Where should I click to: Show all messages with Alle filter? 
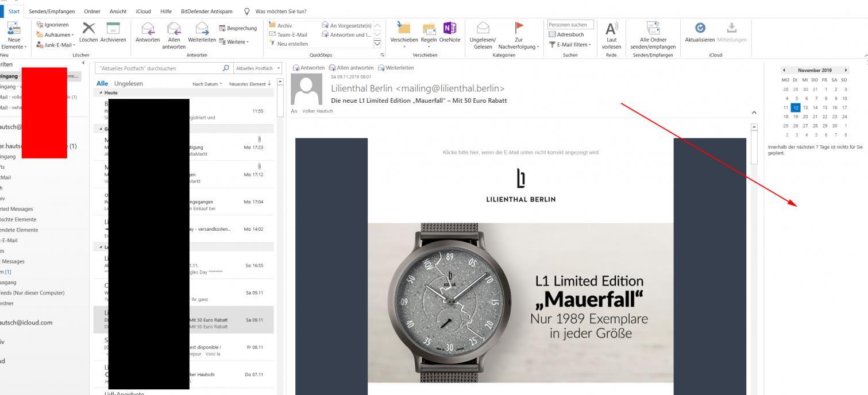pyautogui.click(x=102, y=83)
